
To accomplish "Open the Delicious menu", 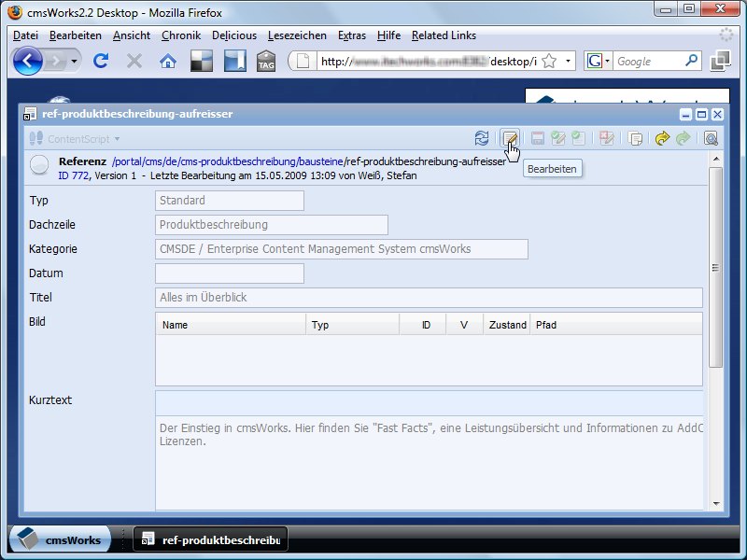I will [x=234, y=35].
